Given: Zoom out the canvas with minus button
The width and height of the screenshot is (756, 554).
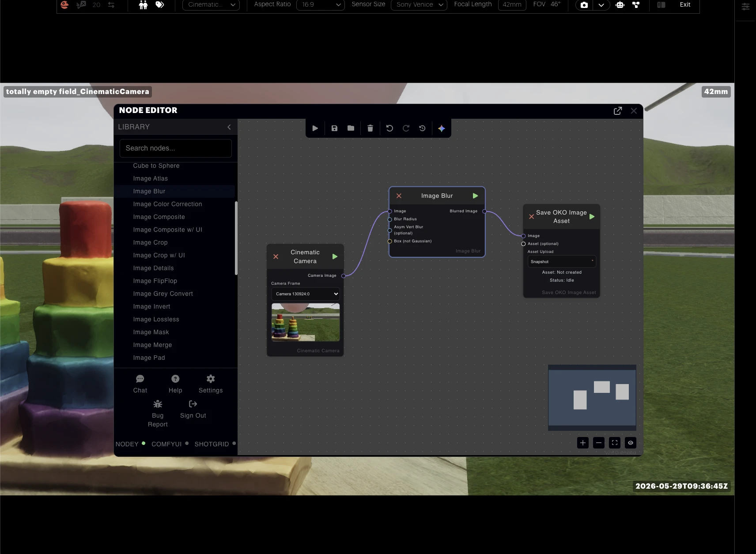Looking at the screenshot, I should [x=599, y=443].
